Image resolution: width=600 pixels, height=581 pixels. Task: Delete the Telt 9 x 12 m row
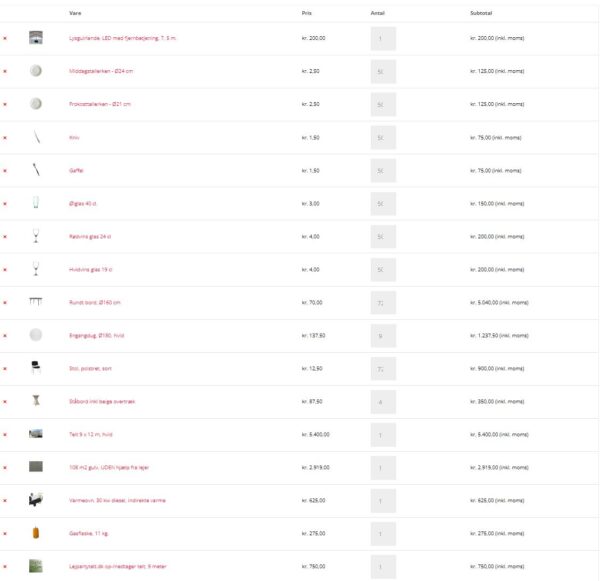tap(5, 435)
